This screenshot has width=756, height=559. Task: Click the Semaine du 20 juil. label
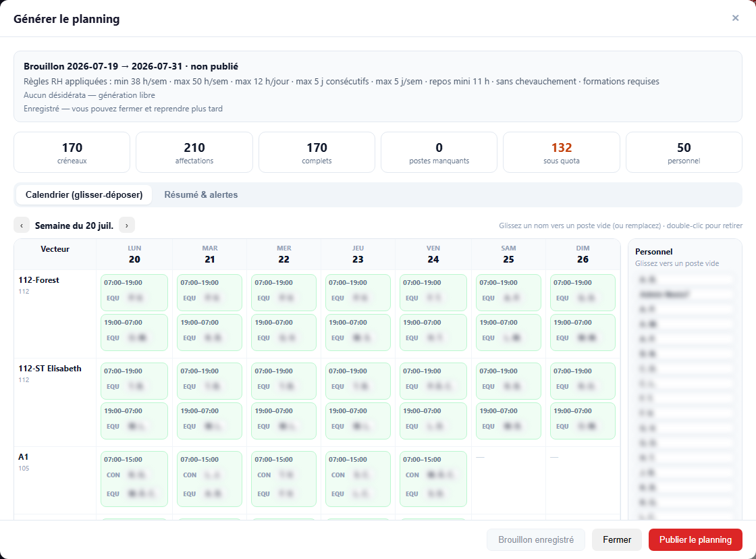coord(74,225)
